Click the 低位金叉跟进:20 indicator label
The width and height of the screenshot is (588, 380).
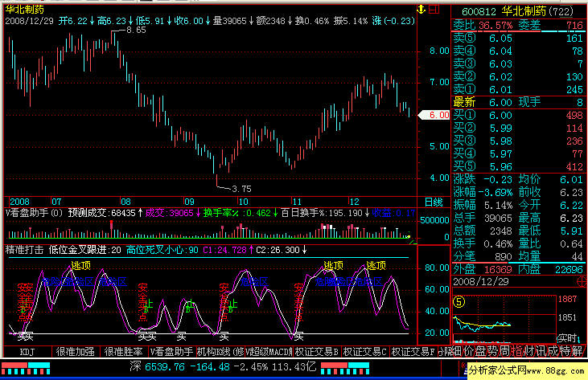pyautogui.click(x=84, y=250)
